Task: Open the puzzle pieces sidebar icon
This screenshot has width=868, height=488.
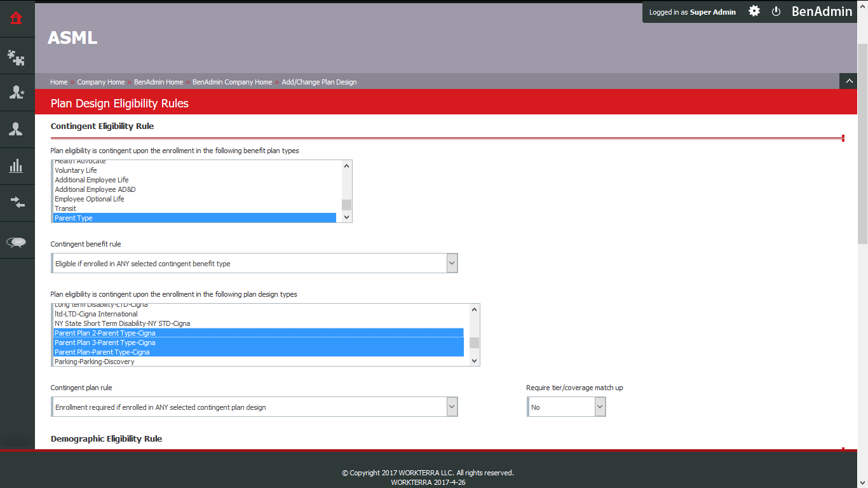Action: pos(17,57)
